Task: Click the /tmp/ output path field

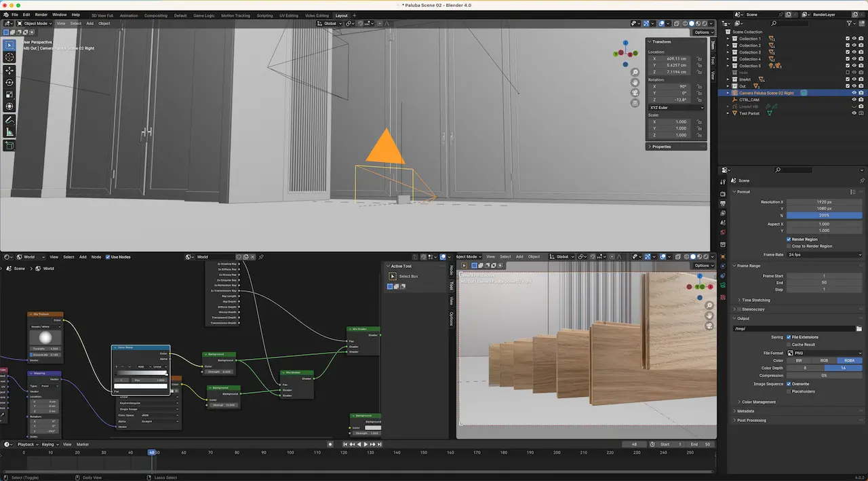Action: pos(795,329)
